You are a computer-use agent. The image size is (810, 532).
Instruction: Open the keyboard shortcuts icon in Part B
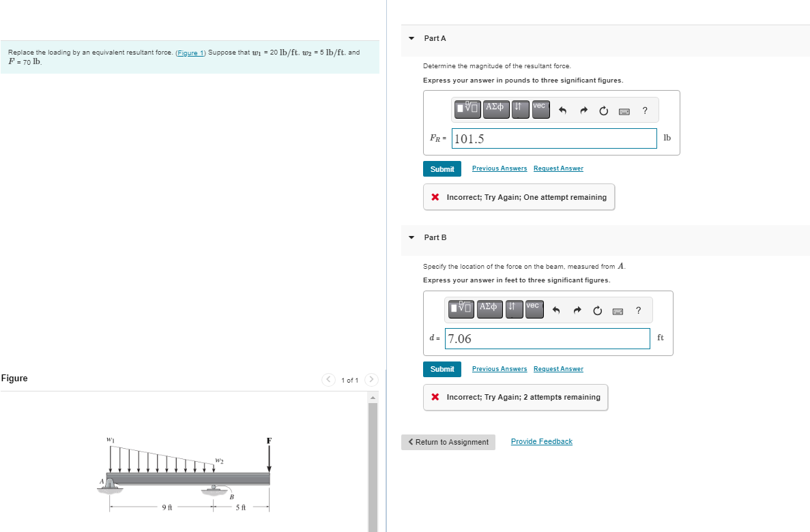pyautogui.click(x=617, y=310)
